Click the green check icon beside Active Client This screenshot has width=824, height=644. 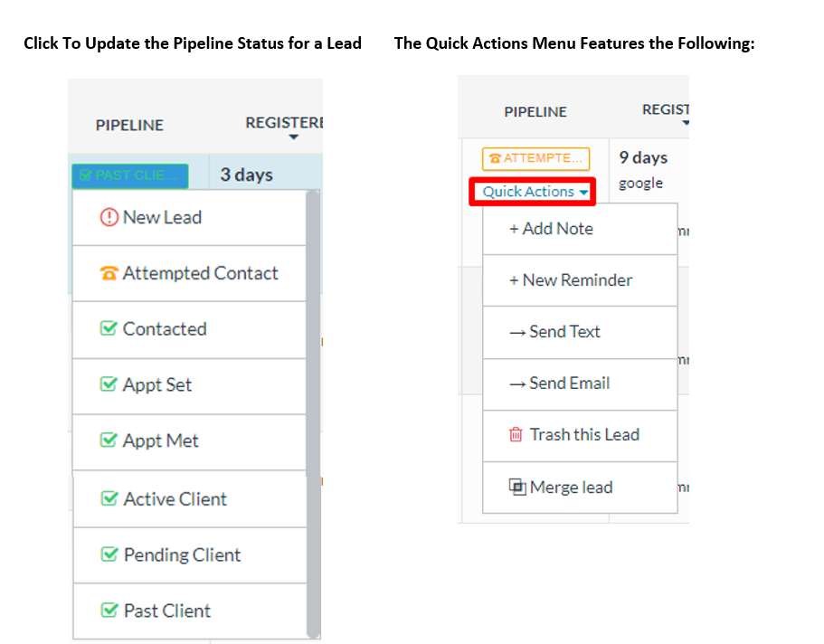(x=109, y=498)
